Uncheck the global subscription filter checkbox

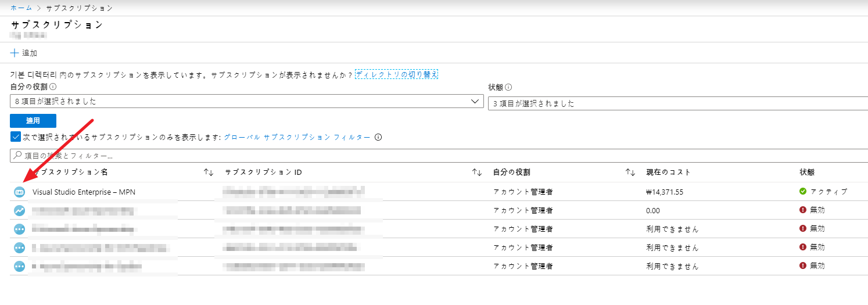[16, 137]
